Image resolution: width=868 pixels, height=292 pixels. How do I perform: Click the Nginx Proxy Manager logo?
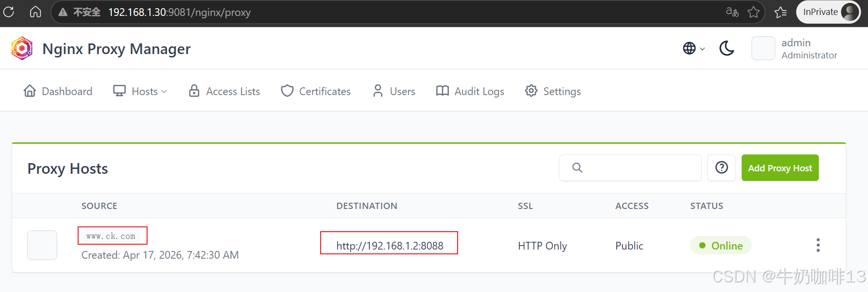(22, 48)
